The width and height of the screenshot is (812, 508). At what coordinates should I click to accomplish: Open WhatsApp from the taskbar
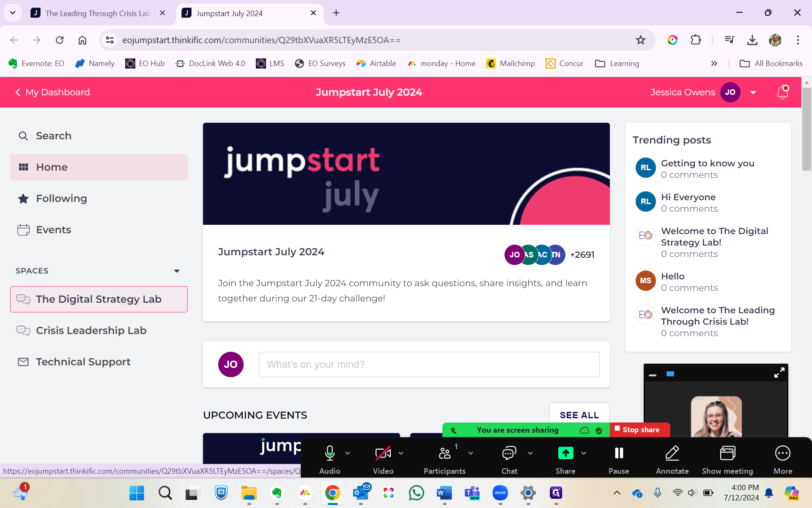[416, 493]
